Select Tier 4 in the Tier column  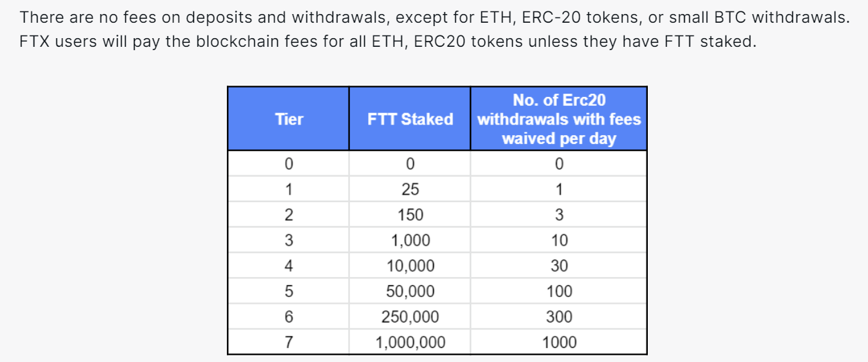pos(288,266)
